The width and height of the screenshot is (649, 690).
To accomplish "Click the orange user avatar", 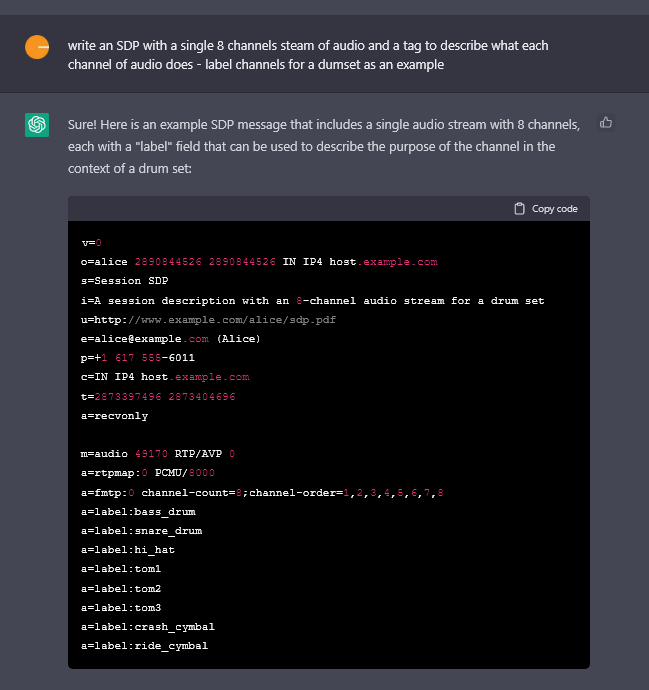I will [x=37, y=47].
